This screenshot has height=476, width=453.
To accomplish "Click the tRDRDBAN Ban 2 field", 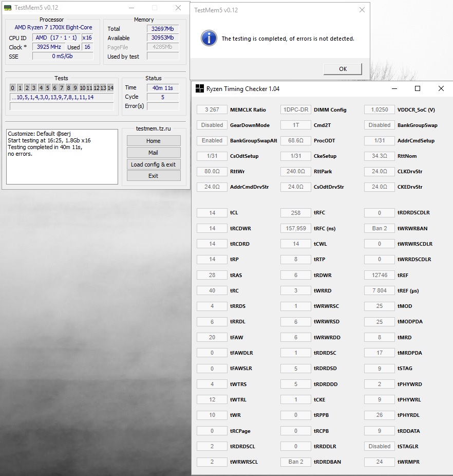I will [x=295, y=462].
